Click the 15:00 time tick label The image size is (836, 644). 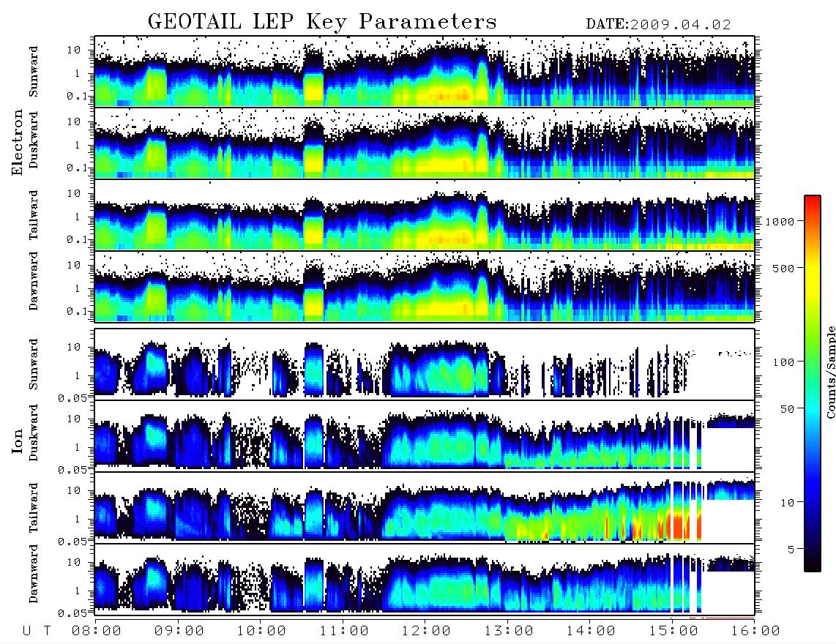coord(673,631)
